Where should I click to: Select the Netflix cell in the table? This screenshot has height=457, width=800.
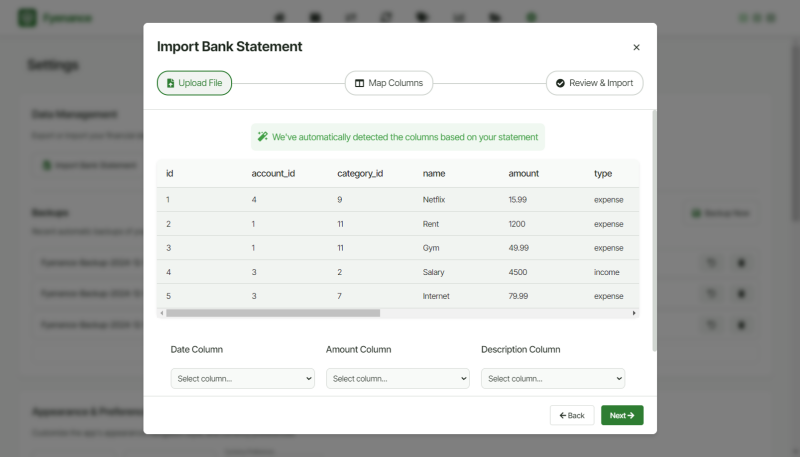pos(434,200)
